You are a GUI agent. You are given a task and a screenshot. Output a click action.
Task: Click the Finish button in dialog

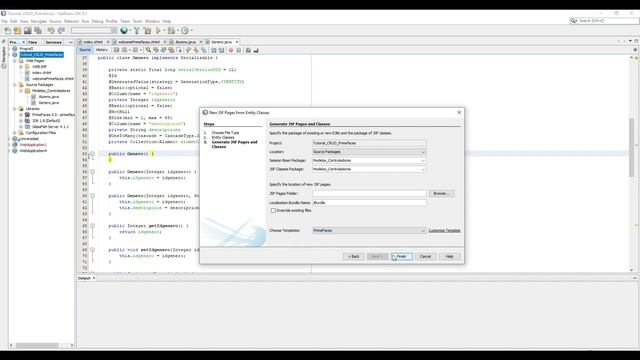[x=402, y=256]
